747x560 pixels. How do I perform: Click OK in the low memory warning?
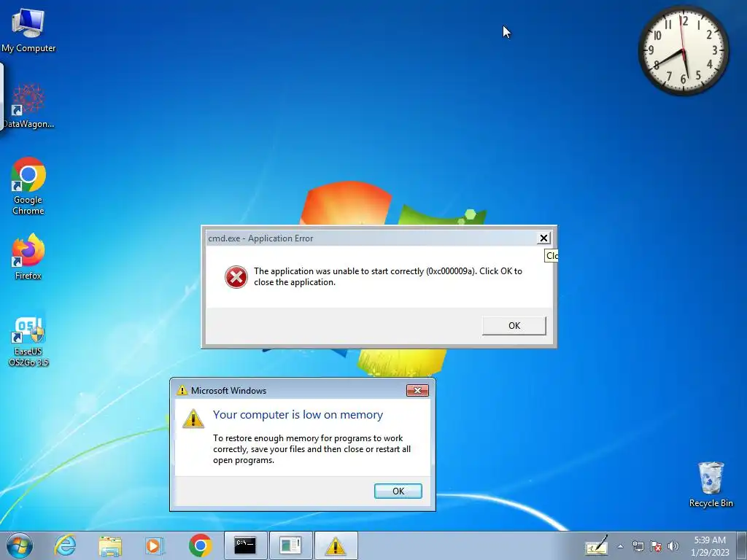(398, 491)
